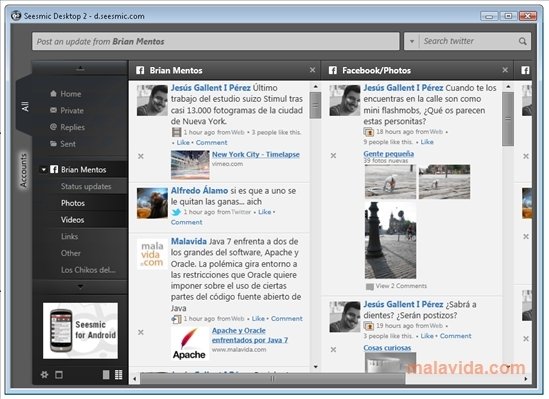Click horizontal scrollbar right arrow
The width and height of the screenshot is (549, 399).
526,379
